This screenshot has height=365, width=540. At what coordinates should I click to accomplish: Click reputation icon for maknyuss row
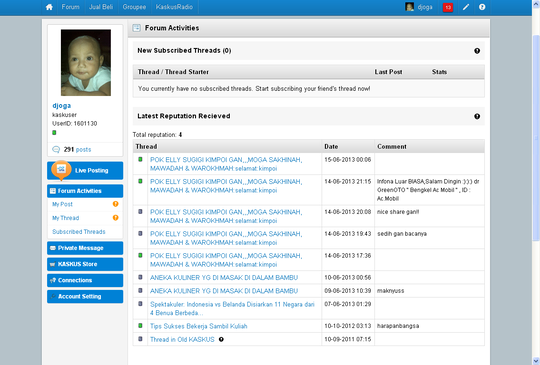click(140, 290)
